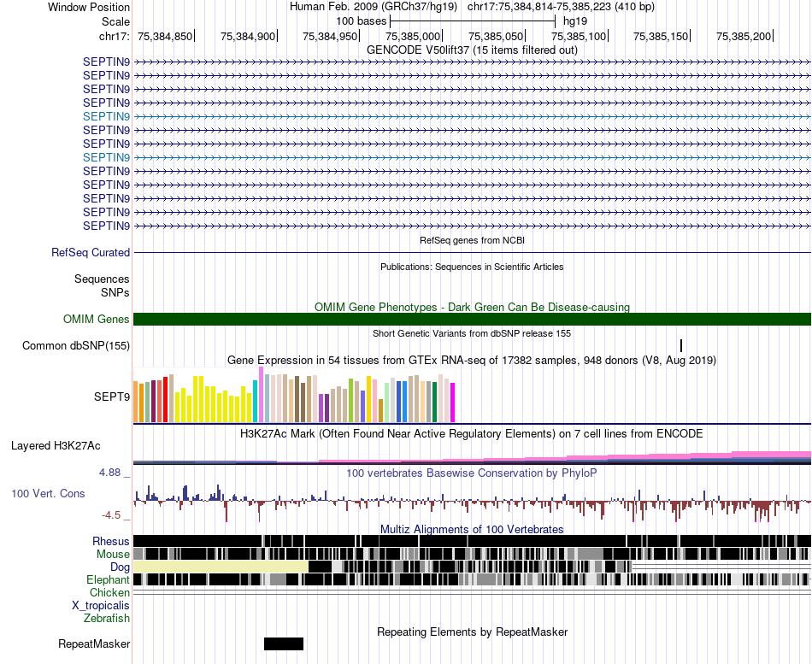The width and height of the screenshot is (812, 664).
Task: Click the -4.5 PhyloP lower scale value
Action: pos(111,514)
